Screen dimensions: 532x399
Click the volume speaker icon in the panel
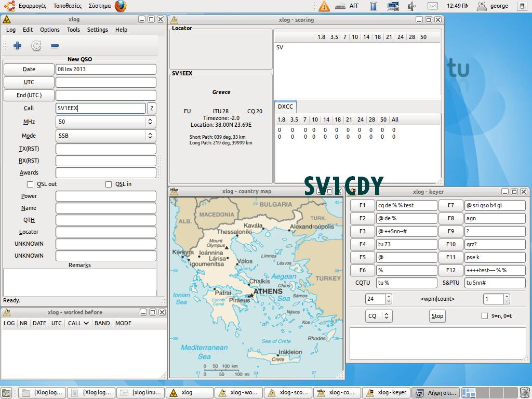pyautogui.click(x=411, y=6)
